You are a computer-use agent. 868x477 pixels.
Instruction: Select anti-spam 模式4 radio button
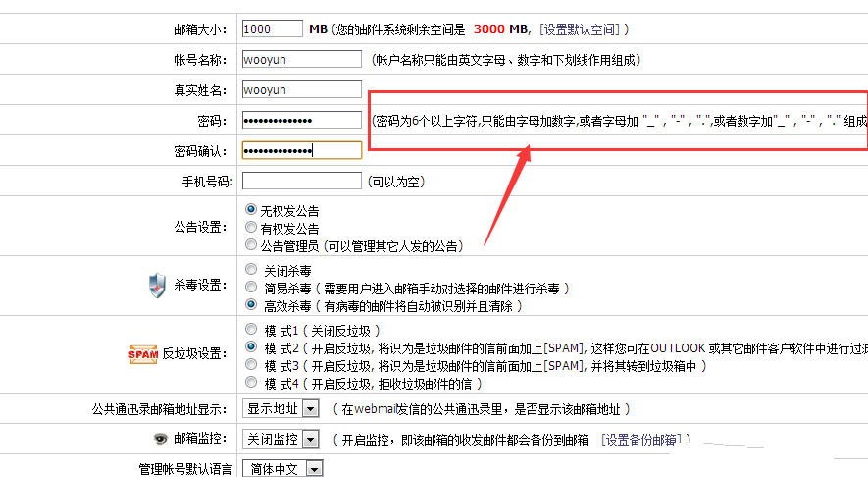[x=251, y=383]
